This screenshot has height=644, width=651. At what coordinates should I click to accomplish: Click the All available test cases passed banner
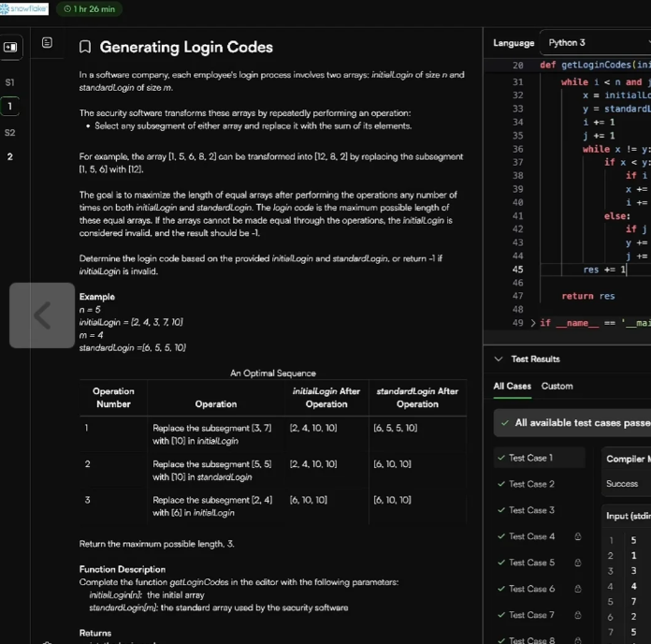[x=572, y=423]
